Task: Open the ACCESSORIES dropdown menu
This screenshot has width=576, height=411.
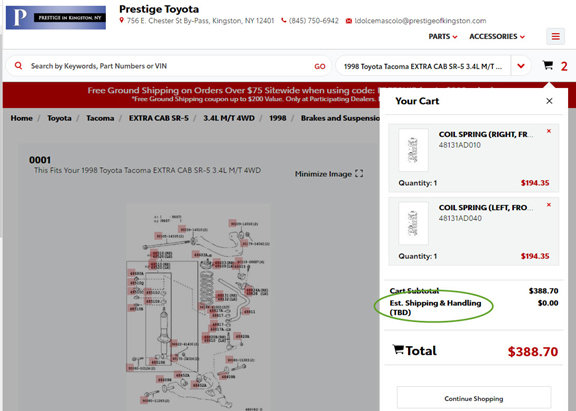Action: [497, 36]
